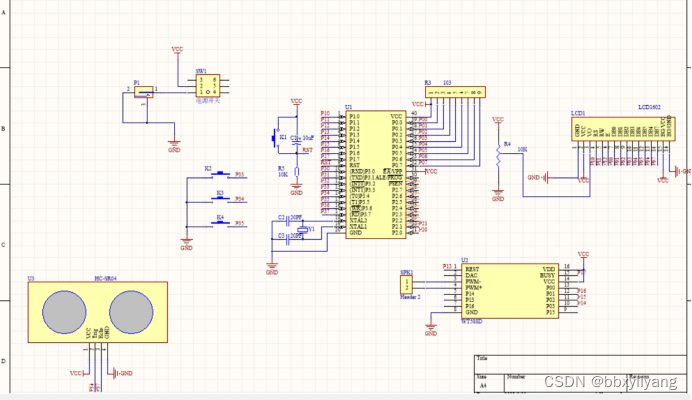This screenshot has height=400, width=692.
Task: Click the C3 20PF capacitor
Action: click(x=287, y=239)
